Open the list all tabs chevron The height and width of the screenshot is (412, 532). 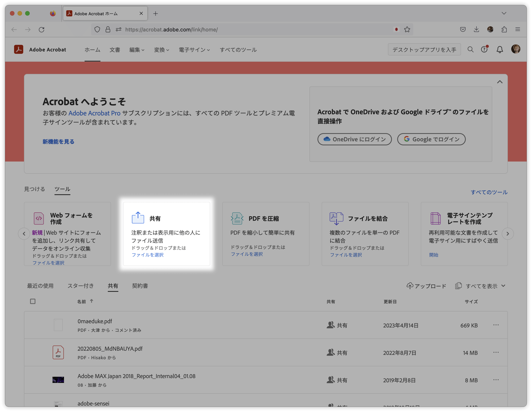click(504, 13)
